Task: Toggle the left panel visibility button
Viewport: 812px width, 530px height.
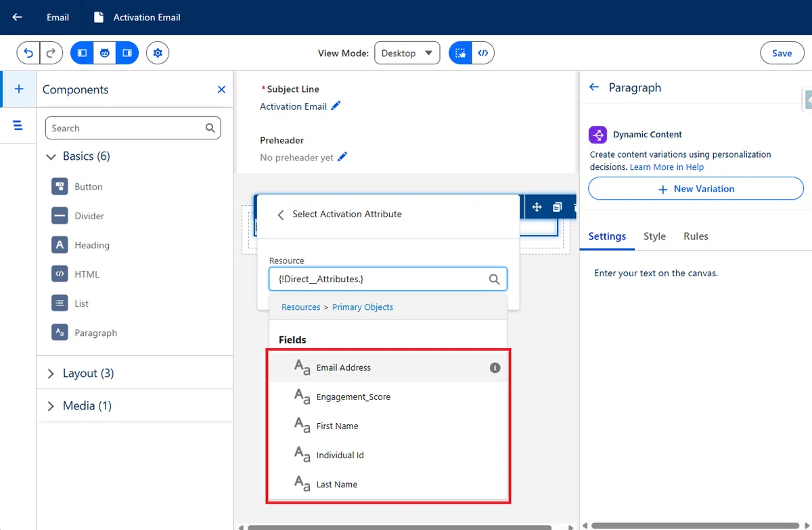Action: [x=82, y=53]
